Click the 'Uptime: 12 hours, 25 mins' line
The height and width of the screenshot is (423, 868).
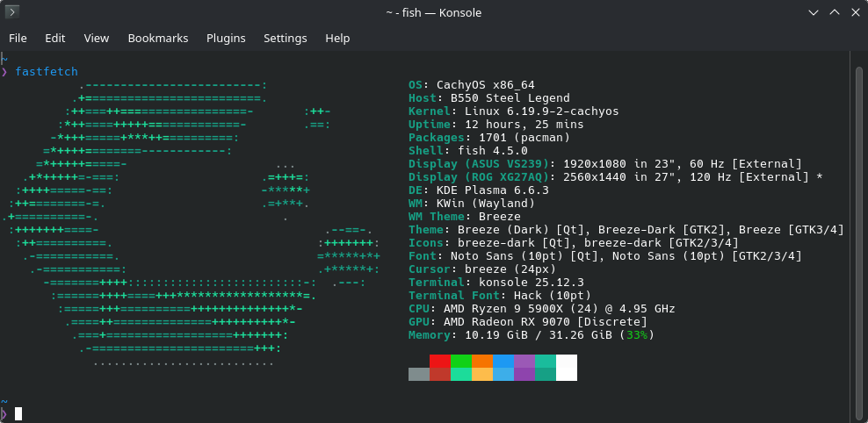496,125
